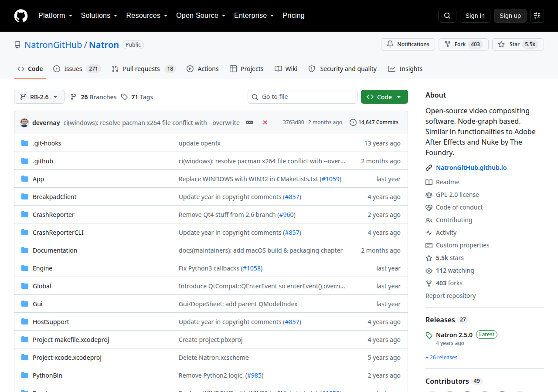This screenshot has width=558, height=392.
Task: Fork the Natron repository
Action: [464, 44]
